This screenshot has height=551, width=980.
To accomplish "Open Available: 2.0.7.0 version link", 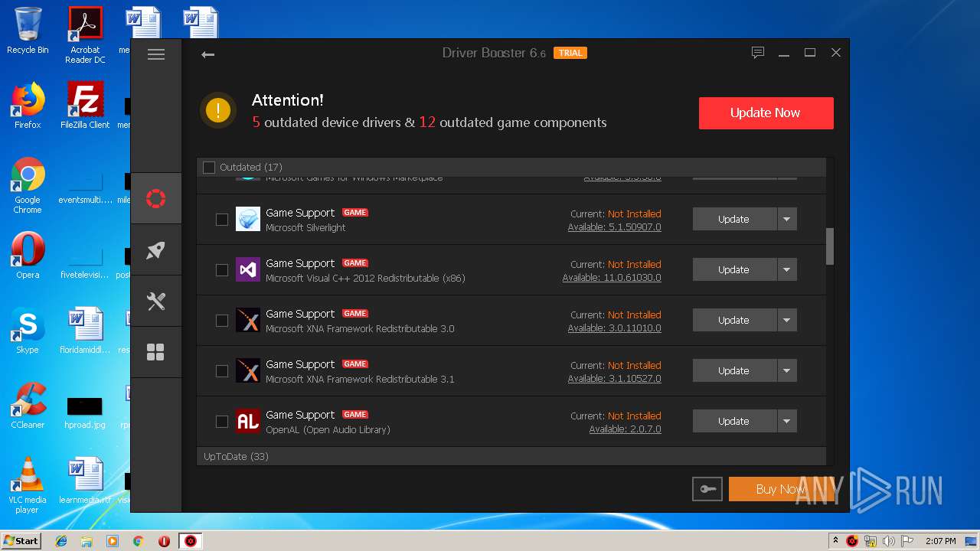I will tap(625, 429).
